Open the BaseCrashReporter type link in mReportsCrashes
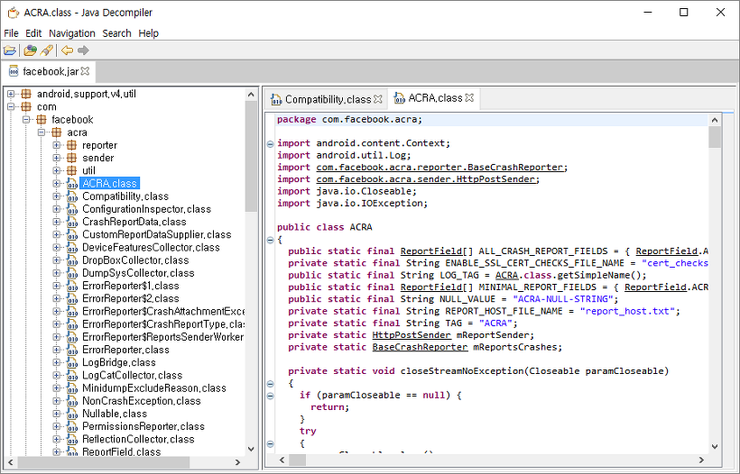 coord(420,347)
